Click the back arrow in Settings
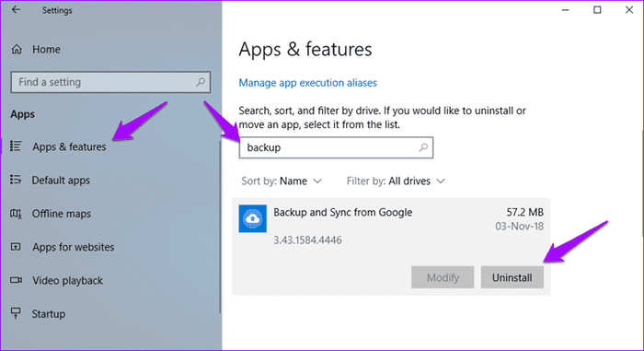The height and width of the screenshot is (351, 644). click(x=16, y=9)
